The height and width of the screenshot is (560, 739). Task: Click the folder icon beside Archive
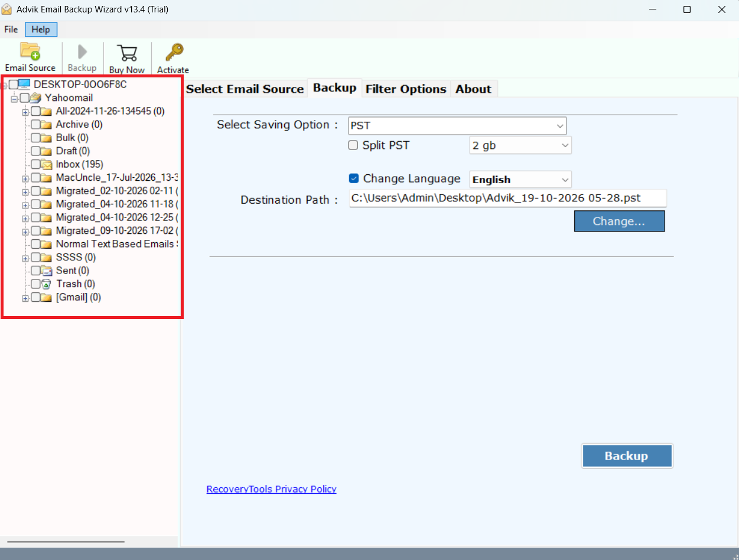pyautogui.click(x=47, y=125)
